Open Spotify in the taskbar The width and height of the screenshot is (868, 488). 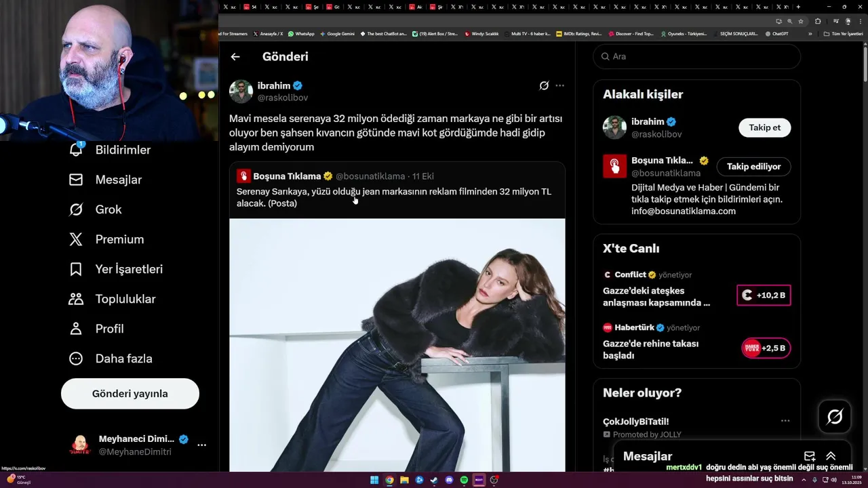coord(464,480)
